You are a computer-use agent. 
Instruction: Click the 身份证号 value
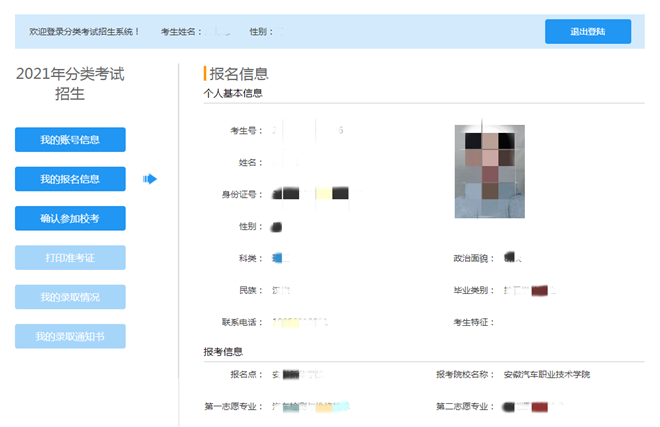coord(310,193)
